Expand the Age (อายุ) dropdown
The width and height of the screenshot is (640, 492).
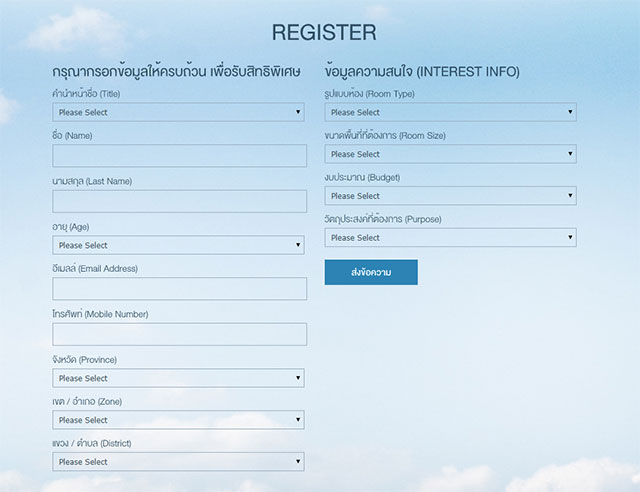click(x=178, y=245)
